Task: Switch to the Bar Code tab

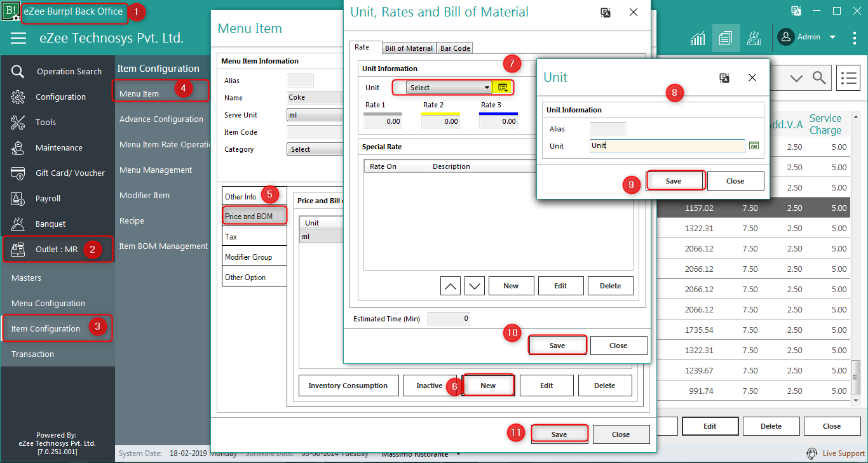Action: (x=455, y=48)
